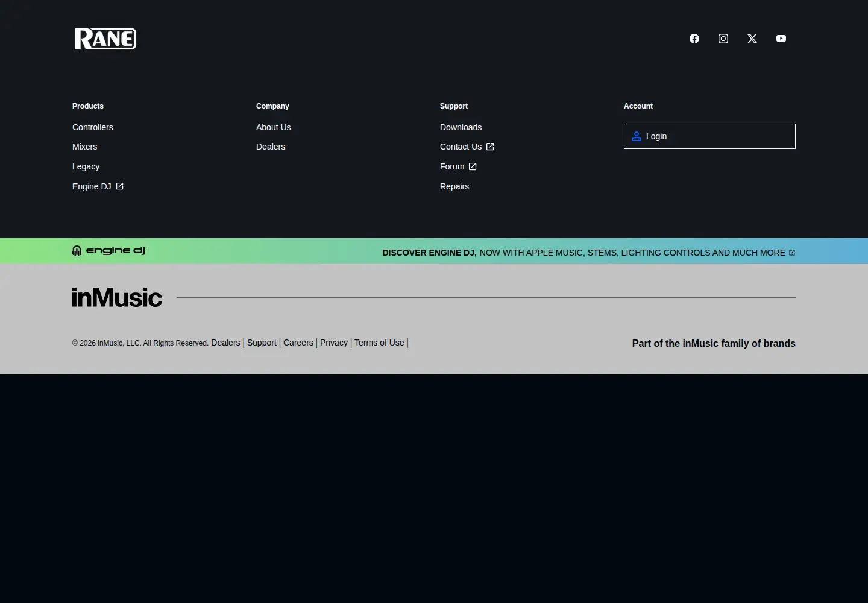Follow the Discover Engine DJ banner text

[x=589, y=253]
